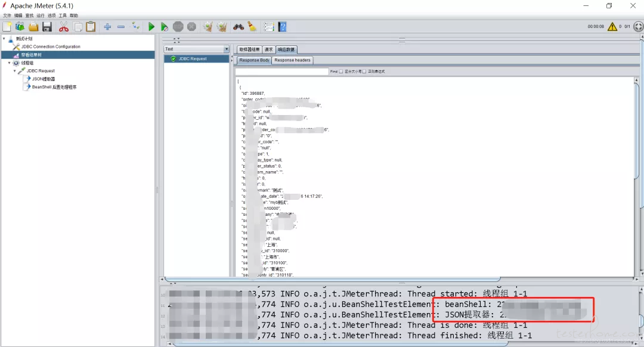Click the Clear All results icon

pos(222,27)
